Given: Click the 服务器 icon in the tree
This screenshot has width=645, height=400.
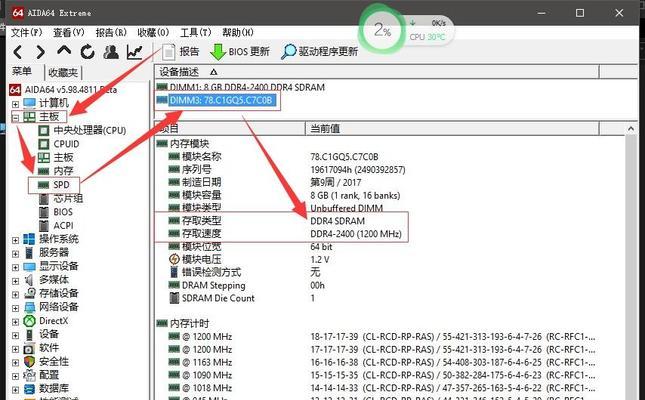Looking at the screenshot, I should (x=29, y=253).
